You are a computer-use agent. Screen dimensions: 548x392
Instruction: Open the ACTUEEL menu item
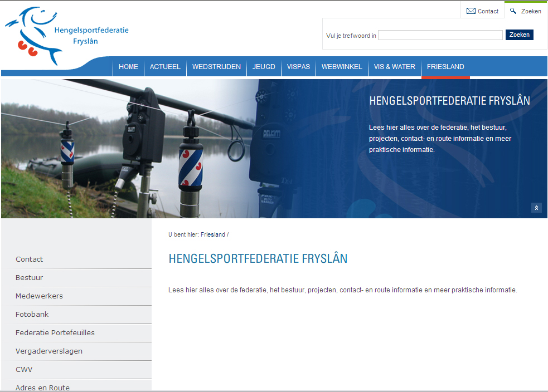(x=165, y=67)
